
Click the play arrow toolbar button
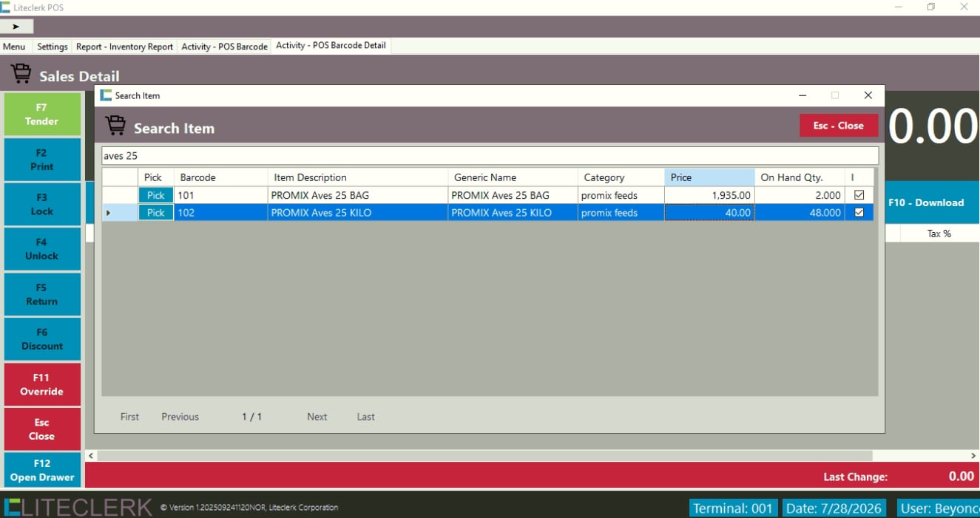click(16, 26)
